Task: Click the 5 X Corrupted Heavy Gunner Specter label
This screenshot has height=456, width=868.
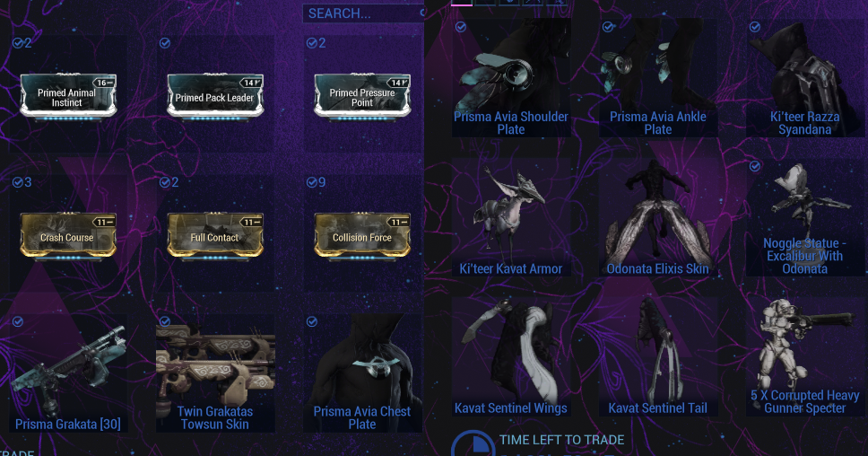Action: [x=805, y=402]
